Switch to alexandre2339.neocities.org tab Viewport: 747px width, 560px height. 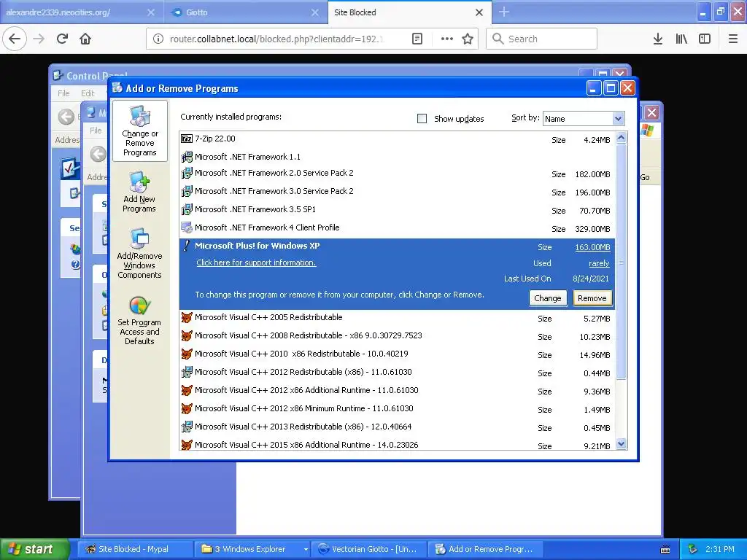[81, 12]
